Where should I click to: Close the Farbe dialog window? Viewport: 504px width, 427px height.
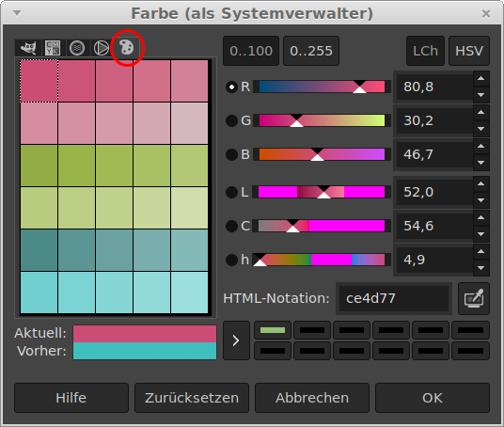486,13
